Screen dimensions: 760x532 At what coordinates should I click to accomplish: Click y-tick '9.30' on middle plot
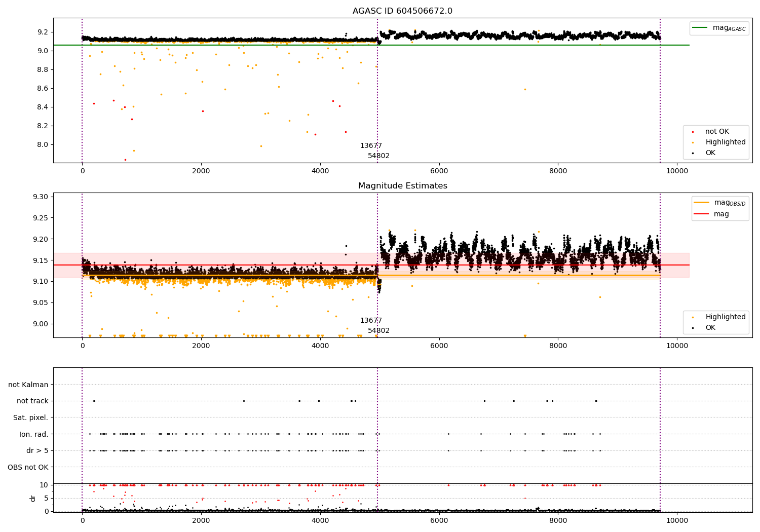tap(41, 197)
